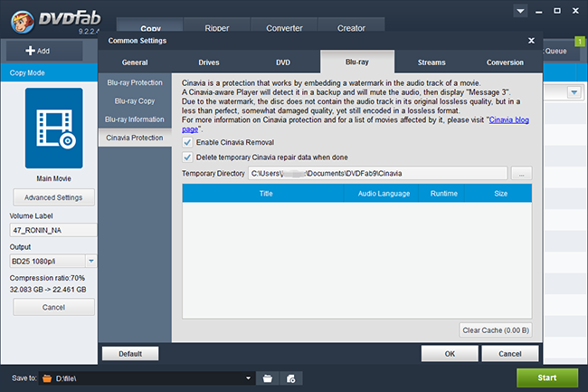588x392 pixels.
Task: Click the DVDFab monkey logo icon
Action: click(22, 22)
